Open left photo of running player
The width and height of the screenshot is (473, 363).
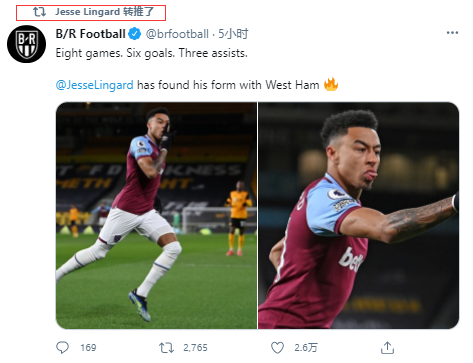click(156, 215)
